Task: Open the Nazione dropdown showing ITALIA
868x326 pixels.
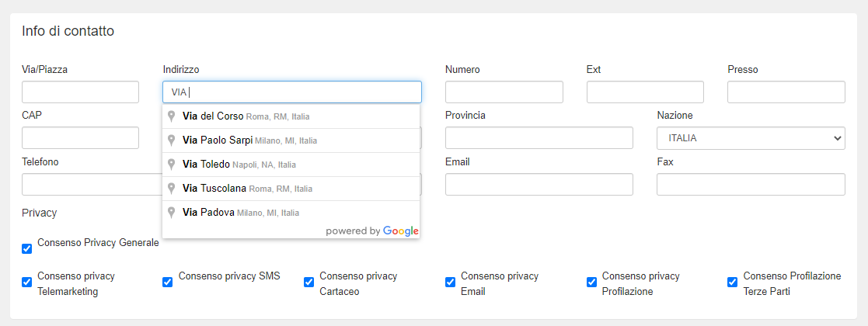Action: point(751,138)
